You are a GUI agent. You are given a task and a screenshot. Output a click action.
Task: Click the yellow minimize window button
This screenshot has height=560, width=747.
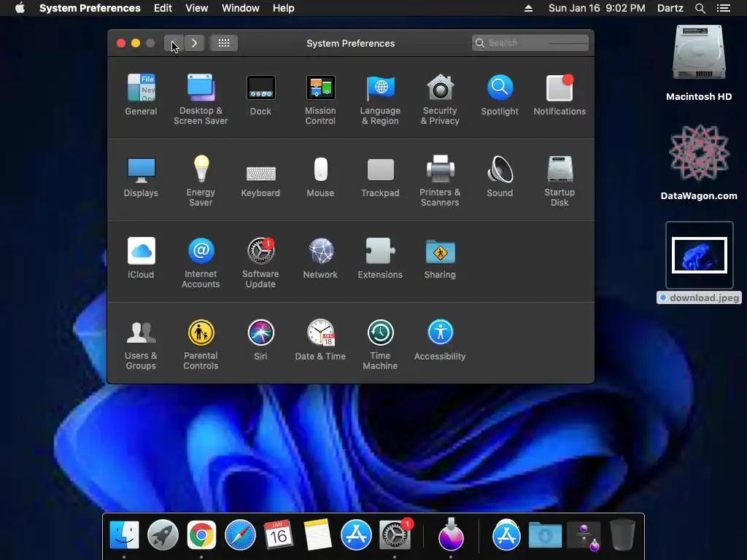136,43
